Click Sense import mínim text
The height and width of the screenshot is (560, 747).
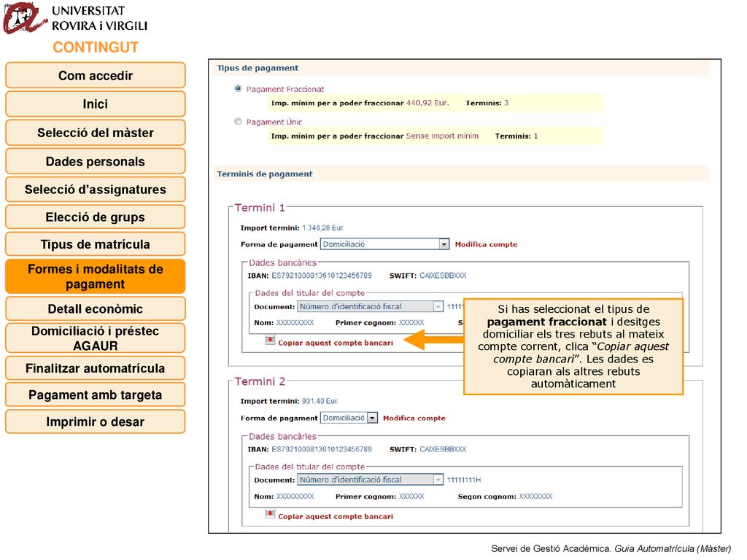[442, 136]
